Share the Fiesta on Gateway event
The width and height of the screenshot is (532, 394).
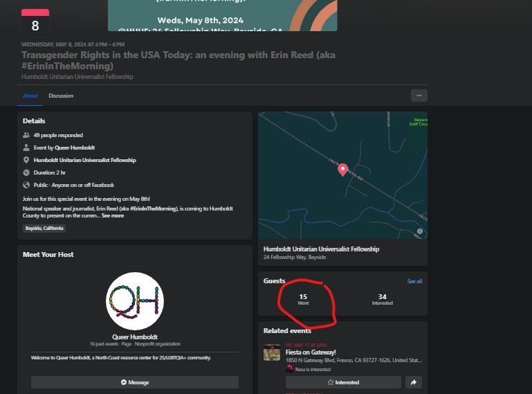pos(414,382)
